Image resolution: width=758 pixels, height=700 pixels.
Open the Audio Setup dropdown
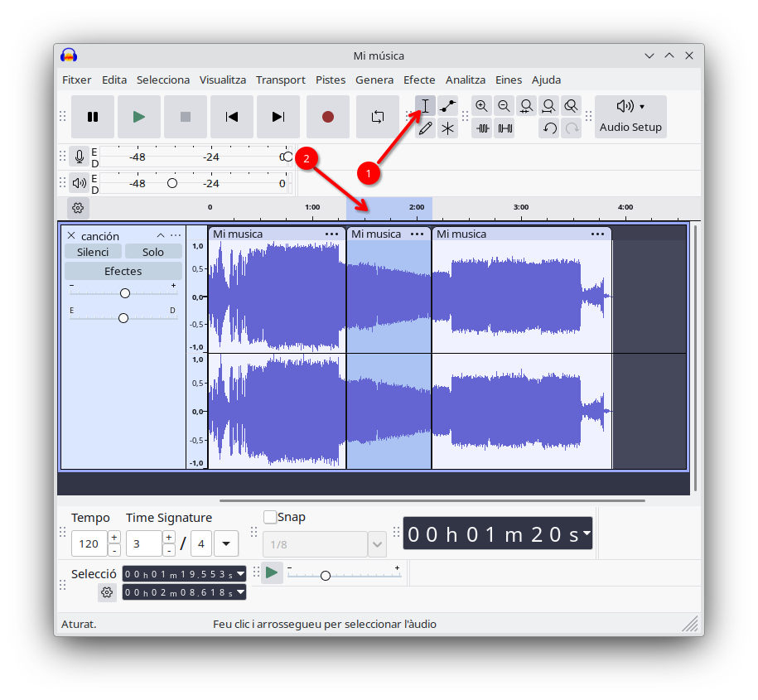(x=630, y=117)
